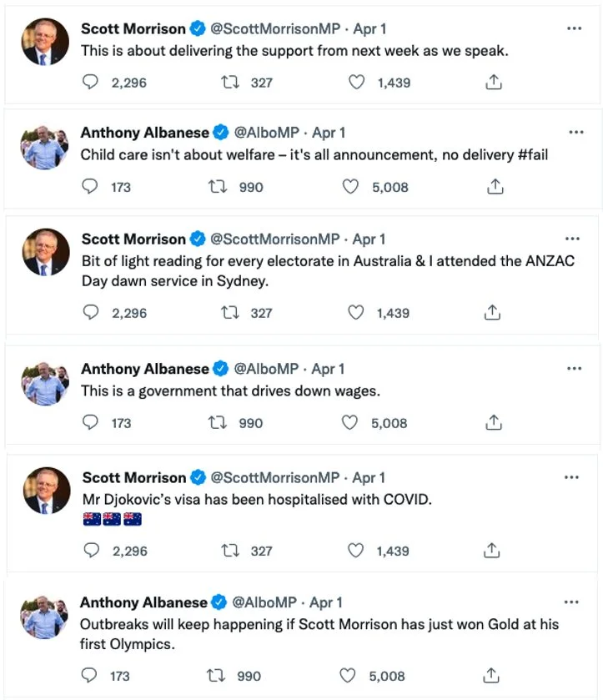Like the 'drives down wages' tweet
603x700 pixels.
coord(351,423)
